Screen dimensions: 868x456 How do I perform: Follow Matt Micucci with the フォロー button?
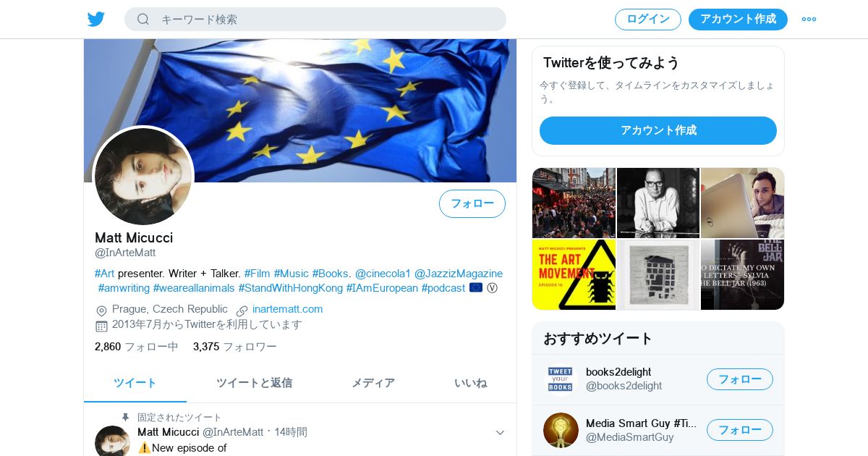pos(472,203)
